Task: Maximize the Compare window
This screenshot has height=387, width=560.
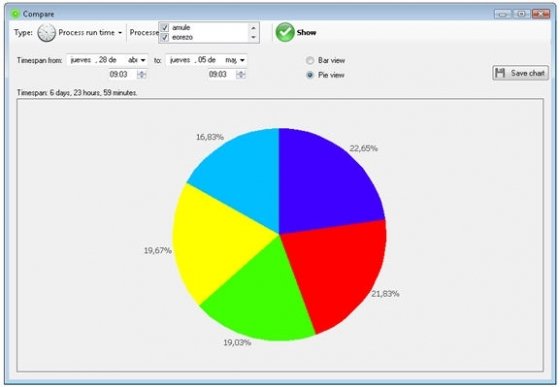Action: pos(521,14)
